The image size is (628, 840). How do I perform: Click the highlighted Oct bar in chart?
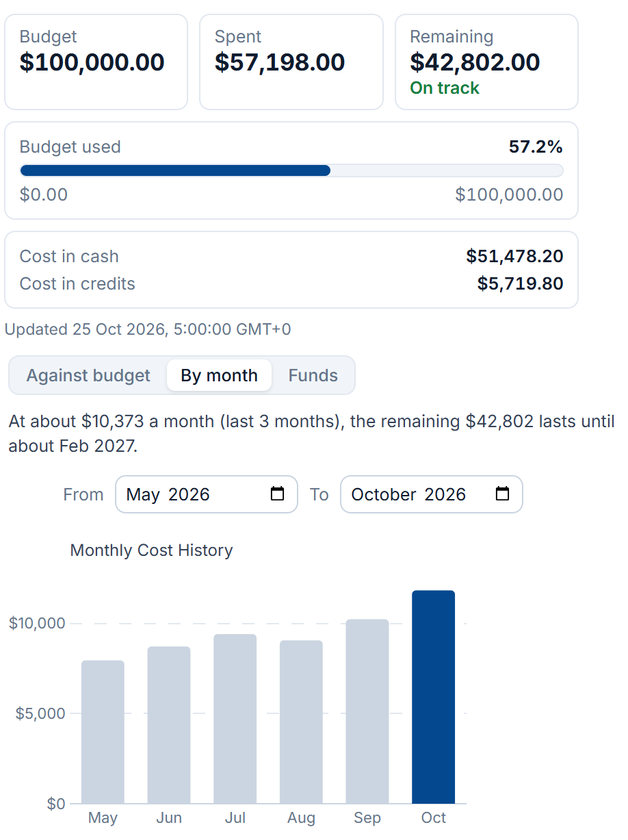click(434, 697)
